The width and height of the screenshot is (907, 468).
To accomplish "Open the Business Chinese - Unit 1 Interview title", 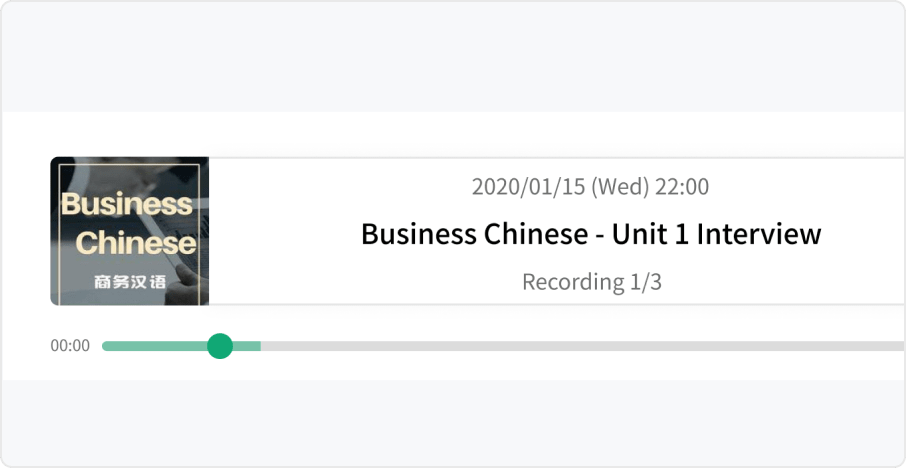I will point(591,234).
